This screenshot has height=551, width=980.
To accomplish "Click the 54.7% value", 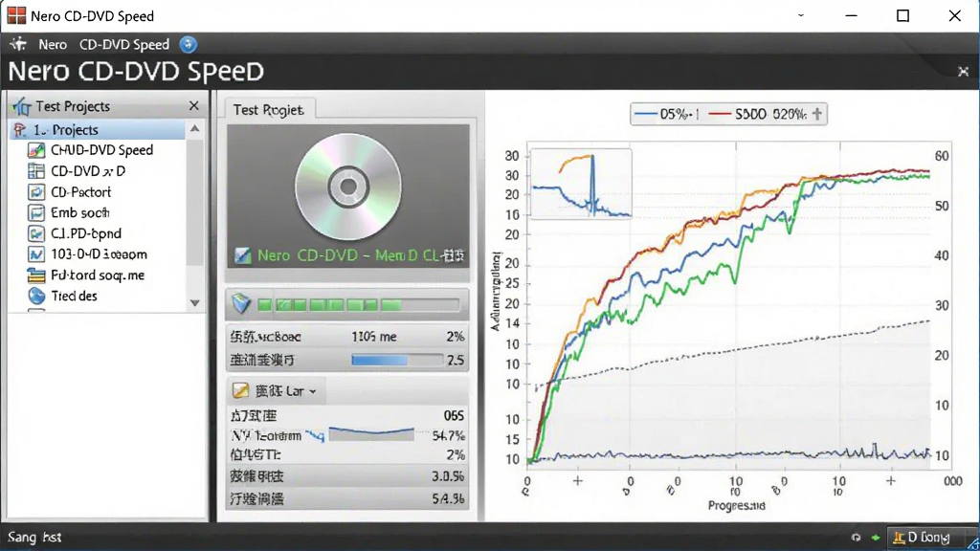I will click(448, 435).
